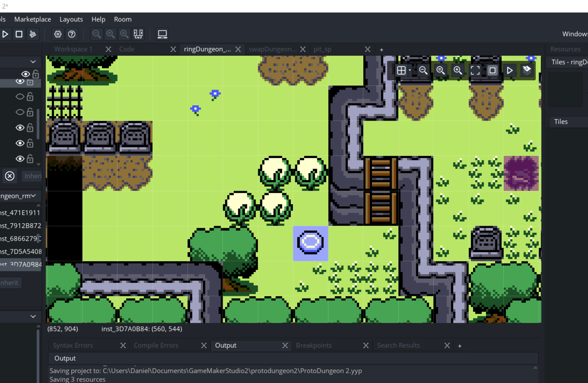Toggle visibility of the highlighted selected layer
The height and width of the screenshot is (383, 588).
pos(20,82)
